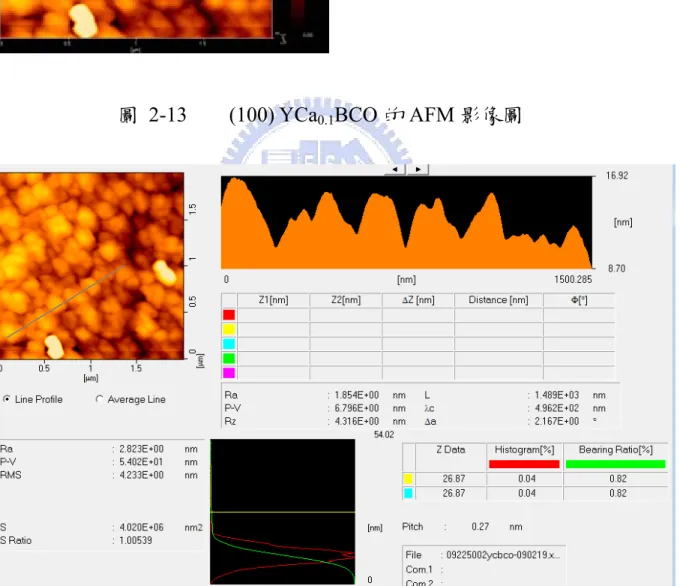The height and width of the screenshot is (586, 680).
Task: Click the histogram and bearing ratio plot
Action: [x=283, y=512]
